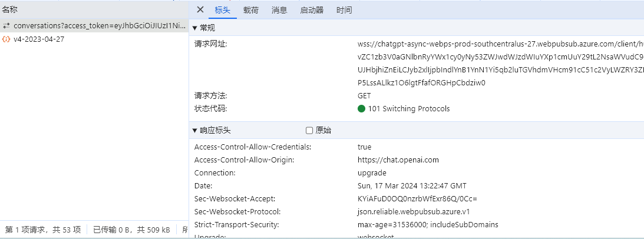Viewport: 644px width, 239px height.
Task: Click the websocket icon beside conversations request
Action: pos(6,26)
